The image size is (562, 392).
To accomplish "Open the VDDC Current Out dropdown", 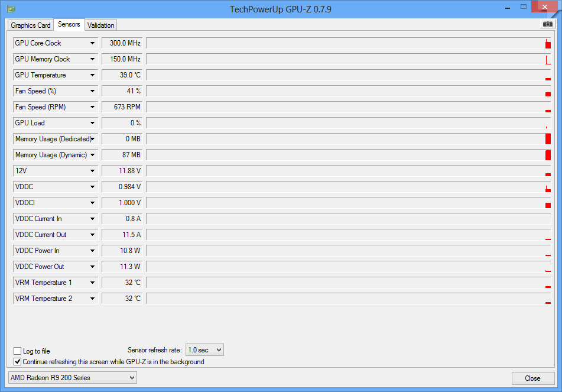I will [56, 235].
